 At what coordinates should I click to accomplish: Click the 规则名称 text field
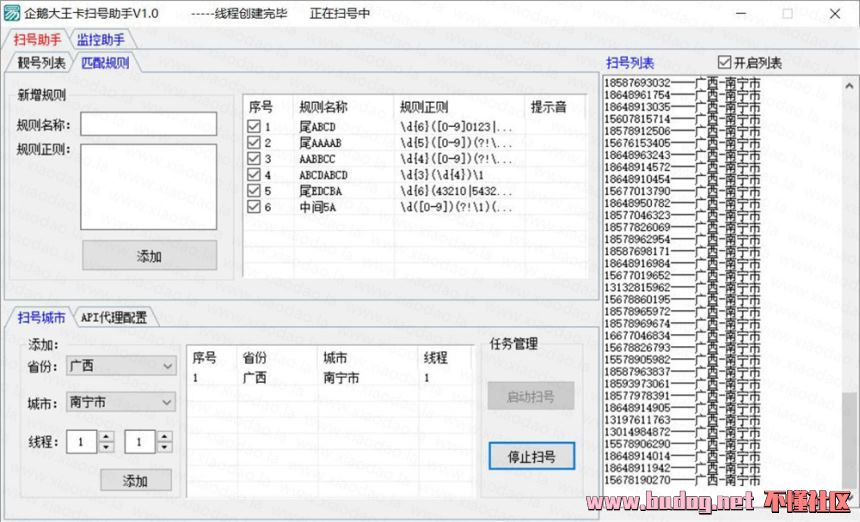(x=148, y=124)
